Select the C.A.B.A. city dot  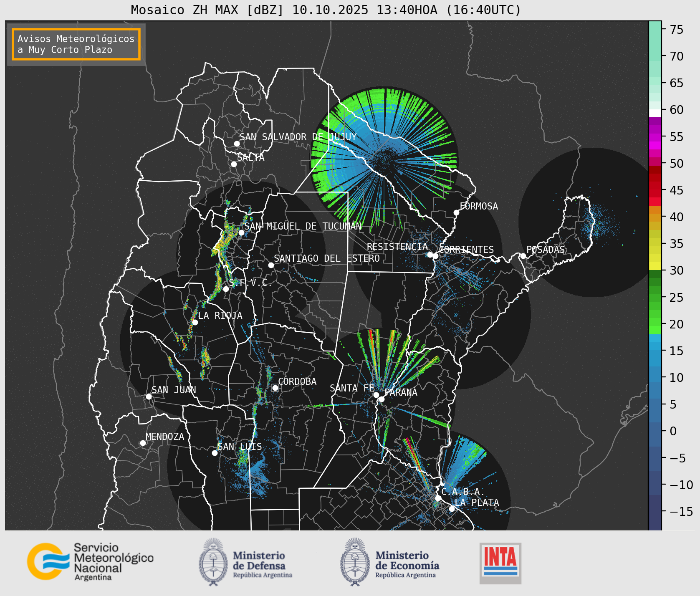click(438, 498)
